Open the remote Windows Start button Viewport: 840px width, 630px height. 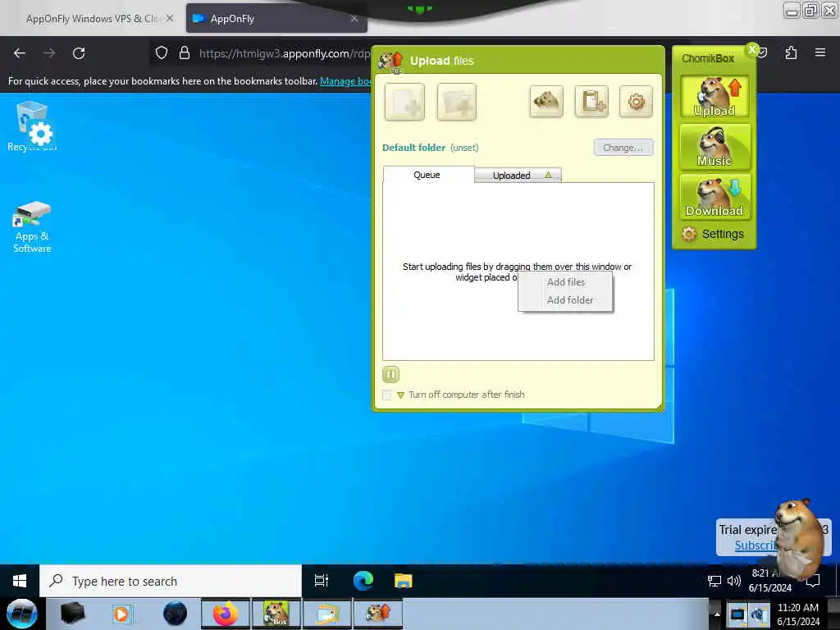[x=20, y=581]
